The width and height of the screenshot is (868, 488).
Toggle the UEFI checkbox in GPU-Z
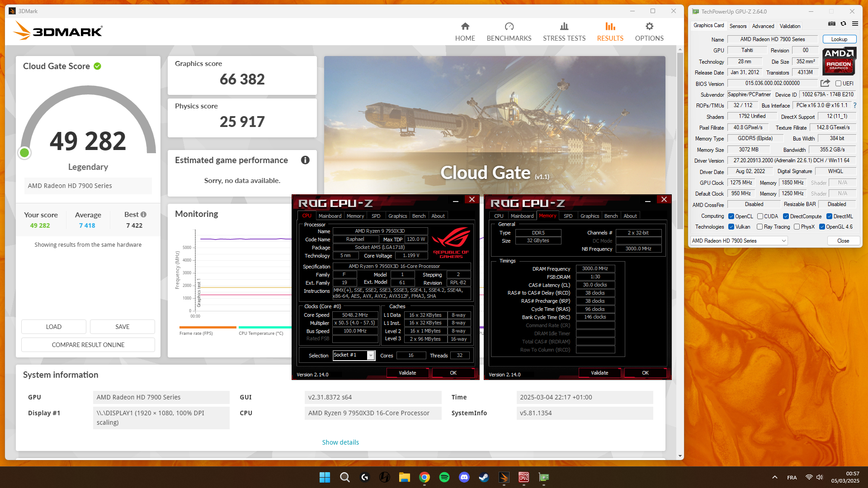pyautogui.click(x=838, y=84)
